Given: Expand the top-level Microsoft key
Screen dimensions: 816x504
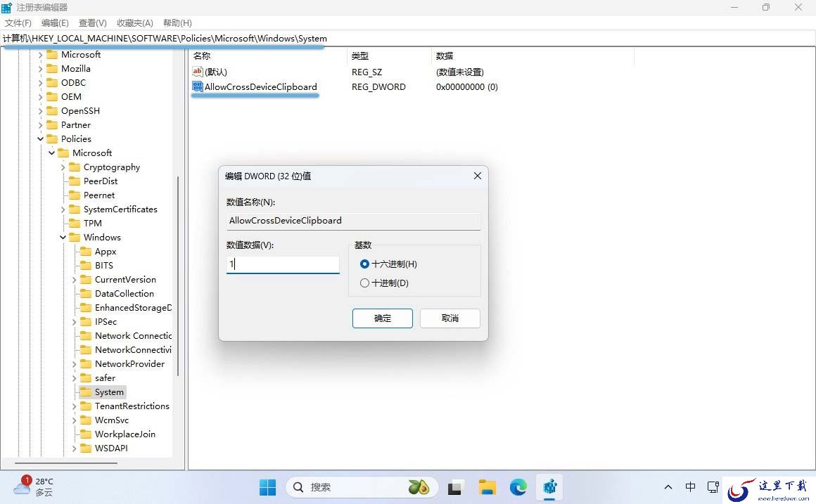Looking at the screenshot, I should coord(40,55).
